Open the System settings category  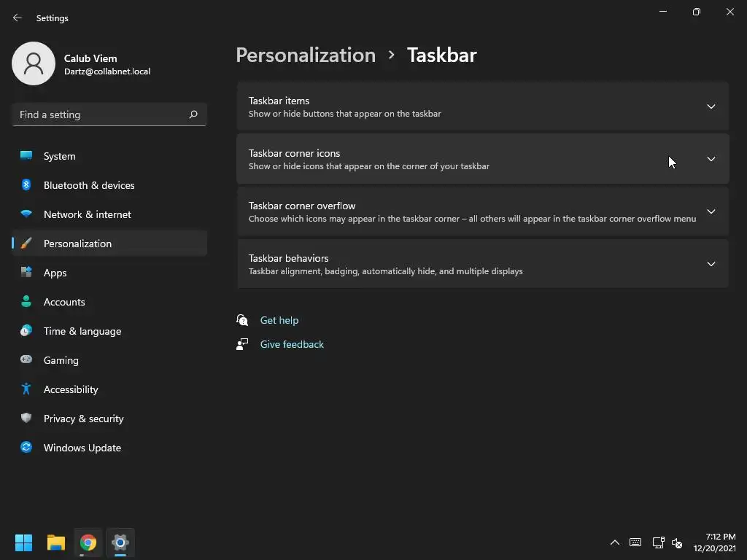coord(59,156)
